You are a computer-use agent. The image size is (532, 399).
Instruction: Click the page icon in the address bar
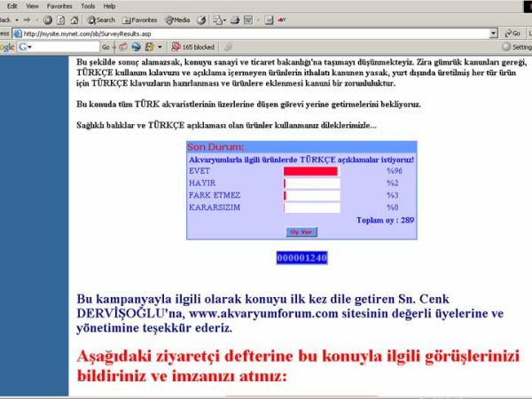(x=18, y=34)
